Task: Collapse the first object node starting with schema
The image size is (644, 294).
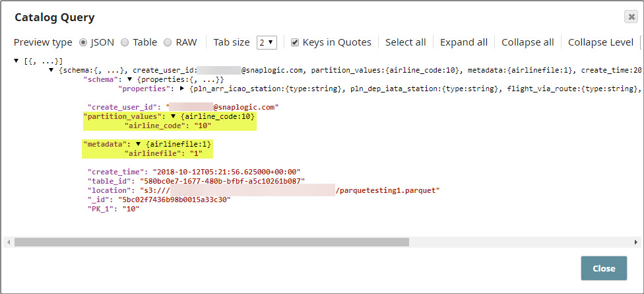Action: click(x=51, y=70)
